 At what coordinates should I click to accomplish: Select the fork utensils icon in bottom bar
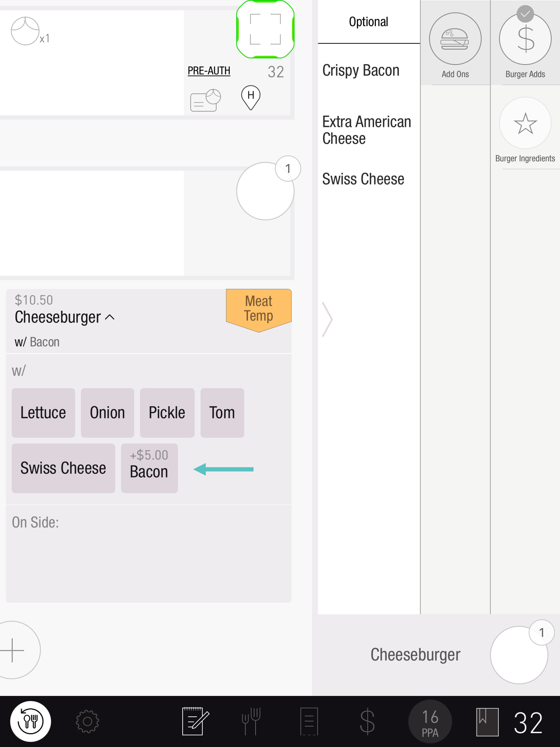click(x=251, y=721)
